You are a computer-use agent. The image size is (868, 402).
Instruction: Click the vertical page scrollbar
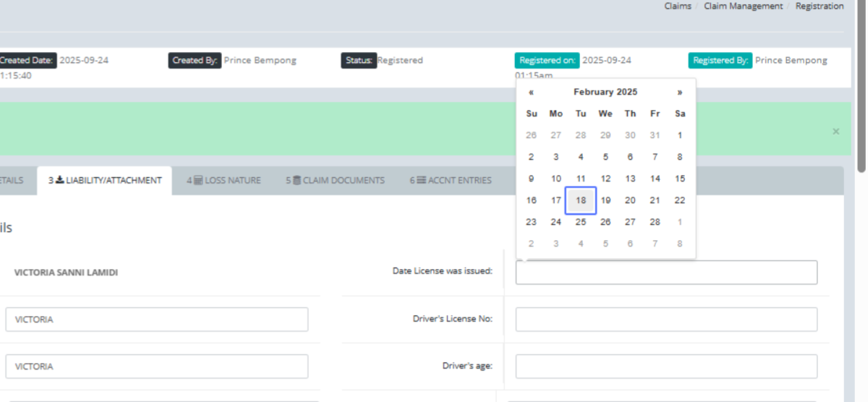click(861, 87)
